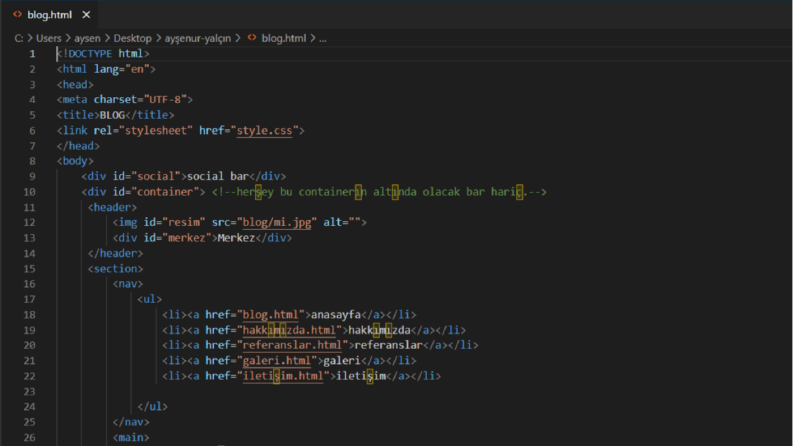Click the breadcrumb HTML file icon

coord(252,38)
